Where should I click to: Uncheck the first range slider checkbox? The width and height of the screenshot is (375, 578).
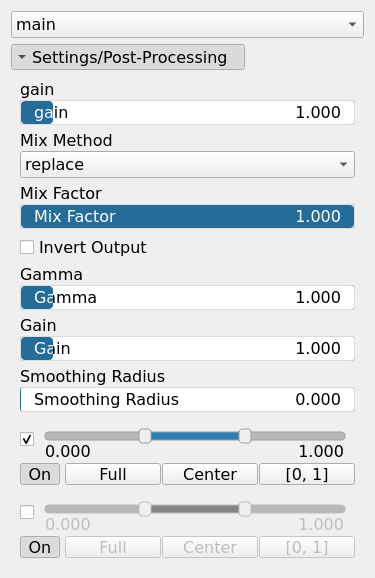27,439
